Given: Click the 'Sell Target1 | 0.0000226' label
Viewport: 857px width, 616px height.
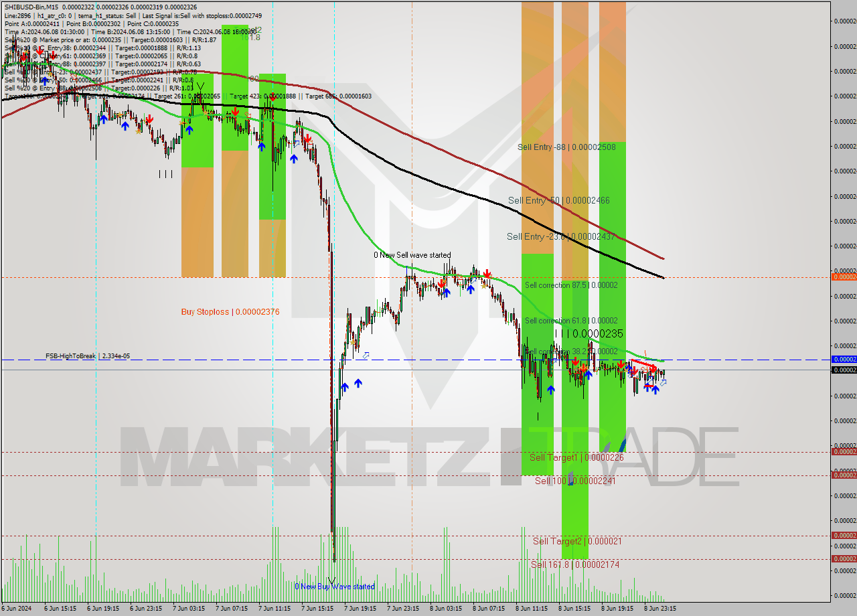Looking at the screenshot, I should (576, 457).
